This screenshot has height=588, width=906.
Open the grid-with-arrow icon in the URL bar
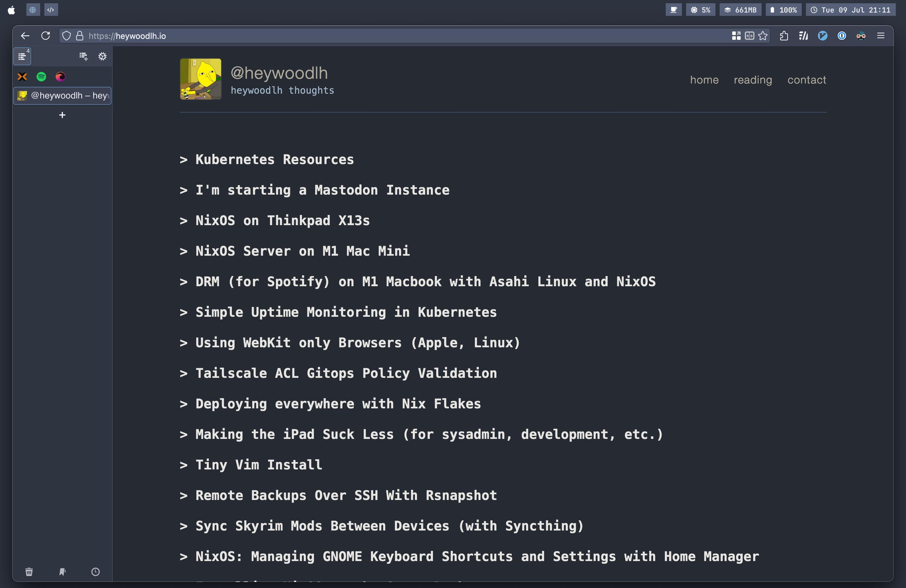point(736,36)
